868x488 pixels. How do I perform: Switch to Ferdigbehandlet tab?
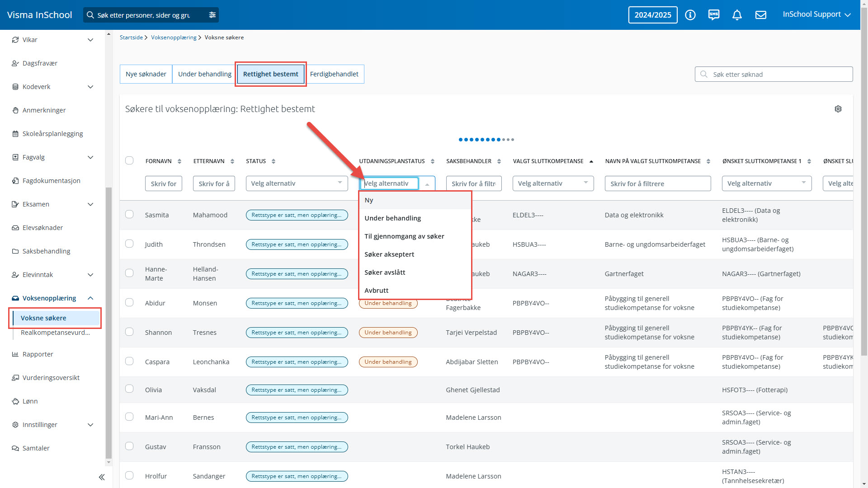[334, 74]
